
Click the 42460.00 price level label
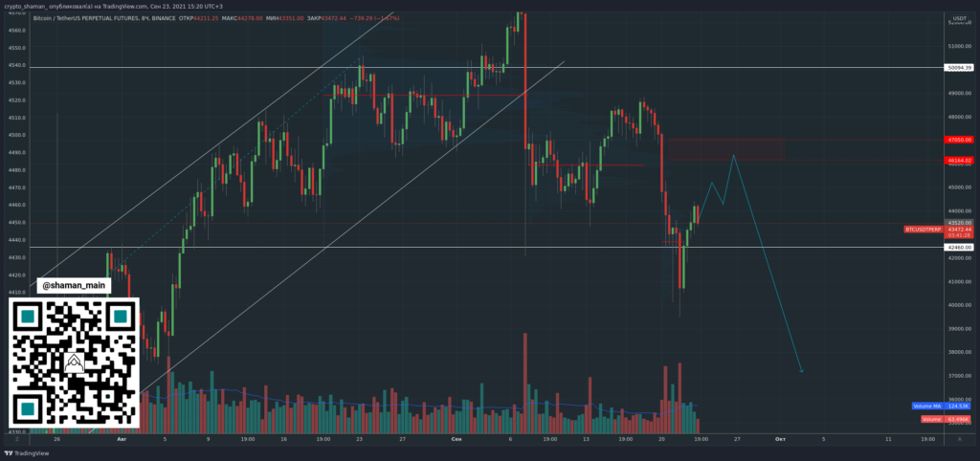pos(957,248)
